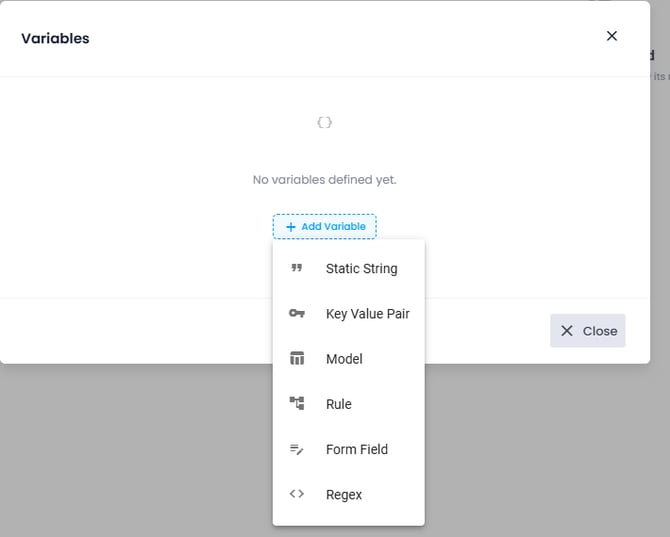Click the Variables dialog heading
The image size is (670, 537).
tap(55, 38)
